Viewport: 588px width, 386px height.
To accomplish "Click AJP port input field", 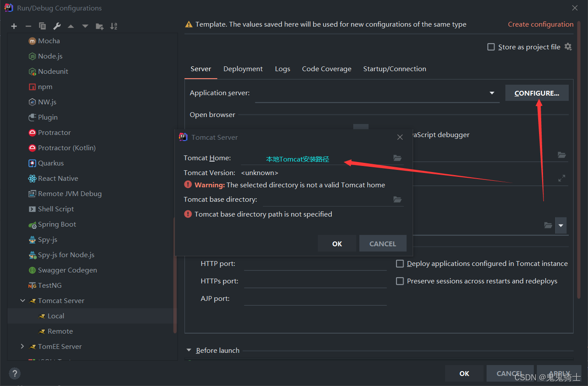I will click(x=315, y=298).
